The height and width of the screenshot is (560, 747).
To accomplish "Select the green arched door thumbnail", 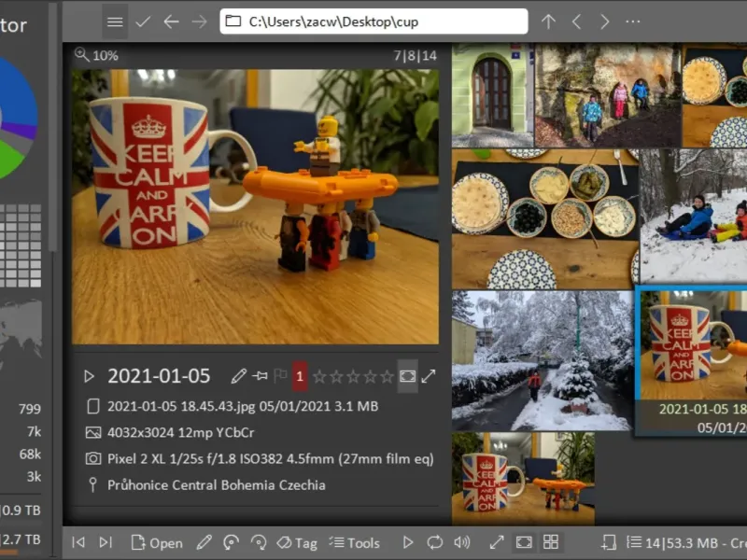I will pos(493,95).
